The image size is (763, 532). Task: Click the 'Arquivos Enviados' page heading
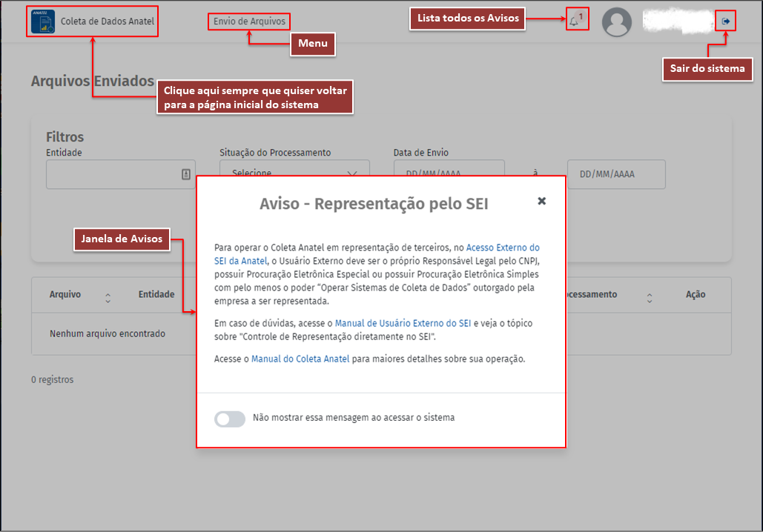coord(93,81)
